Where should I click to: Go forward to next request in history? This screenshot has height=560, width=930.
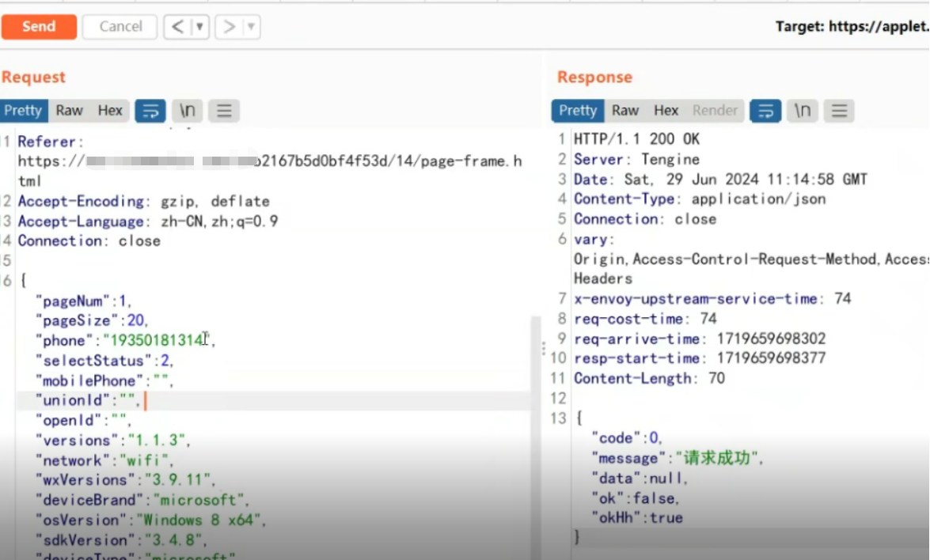(229, 27)
